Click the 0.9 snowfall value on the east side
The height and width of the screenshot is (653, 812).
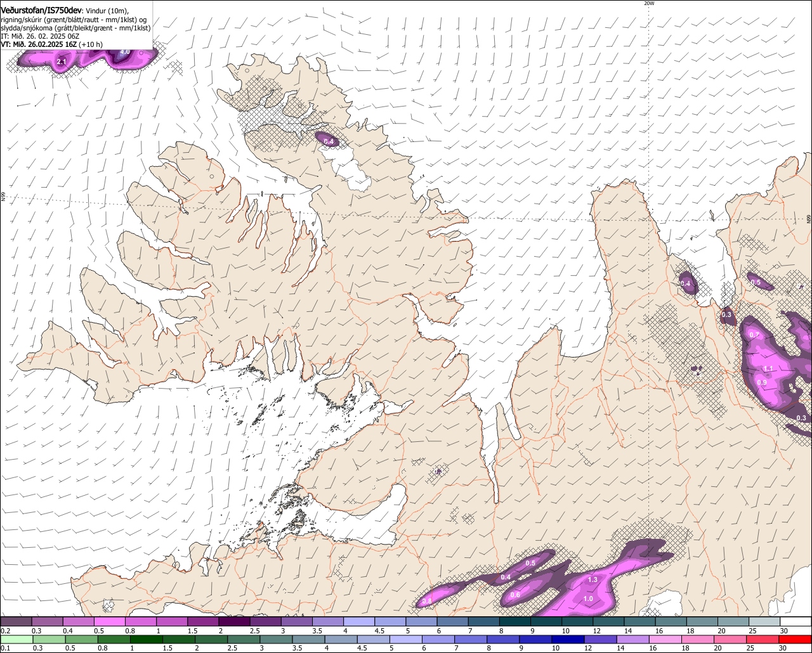pos(762,382)
